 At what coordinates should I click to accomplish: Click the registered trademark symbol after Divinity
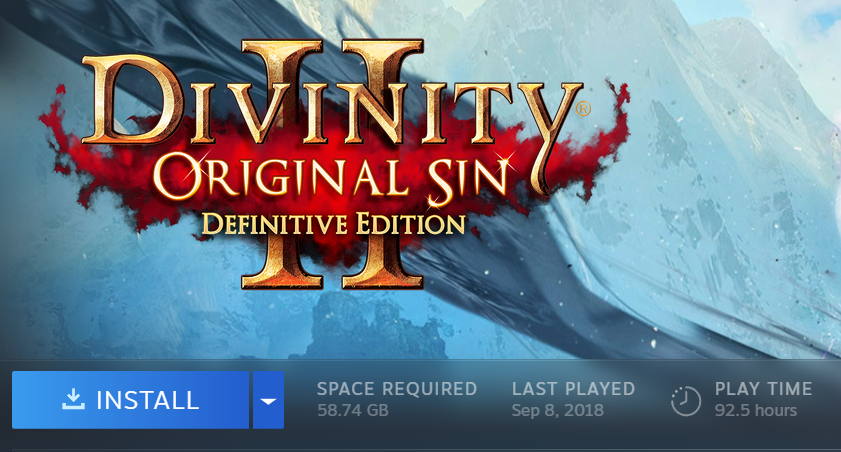582,109
